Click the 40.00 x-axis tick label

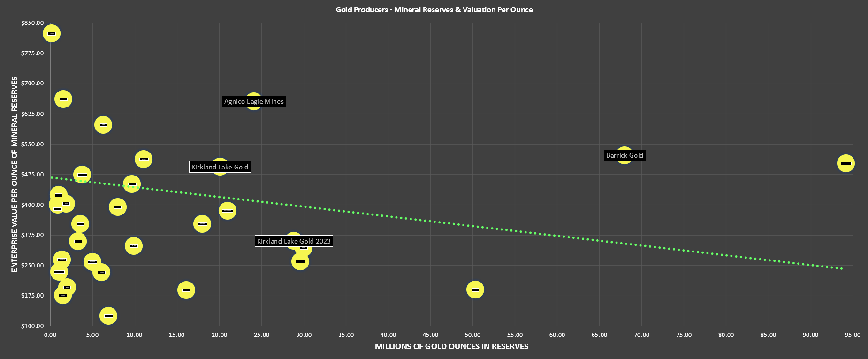coord(388,335)
